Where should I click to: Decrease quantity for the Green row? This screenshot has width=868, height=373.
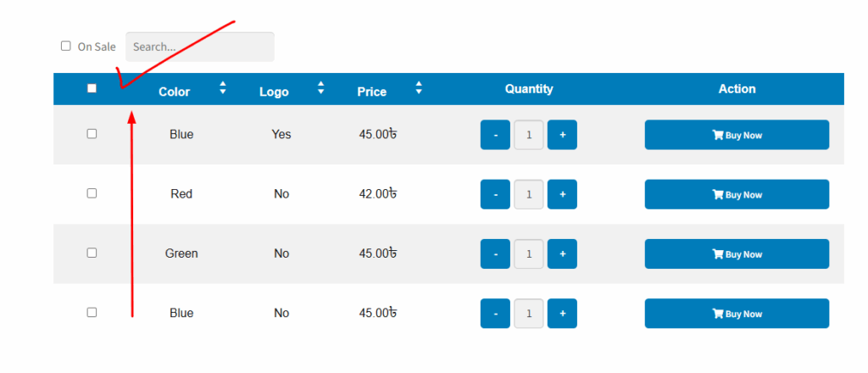click(x=495, y=254)
